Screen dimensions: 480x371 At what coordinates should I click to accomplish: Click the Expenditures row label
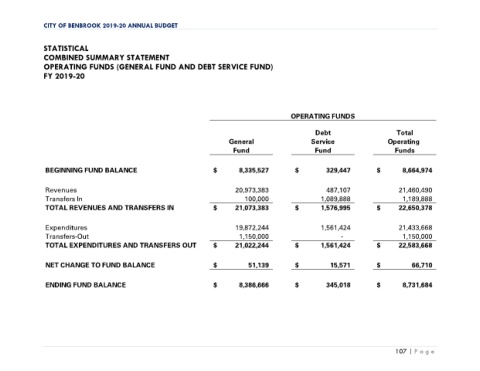coord(66,228)
